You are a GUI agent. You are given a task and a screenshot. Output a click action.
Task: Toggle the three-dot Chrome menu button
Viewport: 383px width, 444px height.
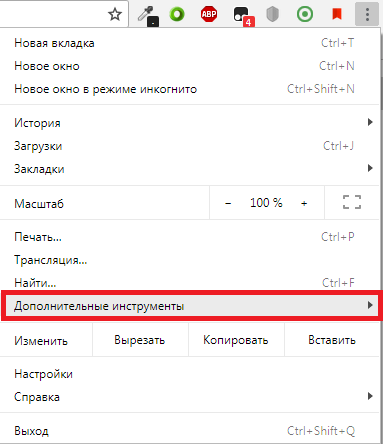click(367, 14)
